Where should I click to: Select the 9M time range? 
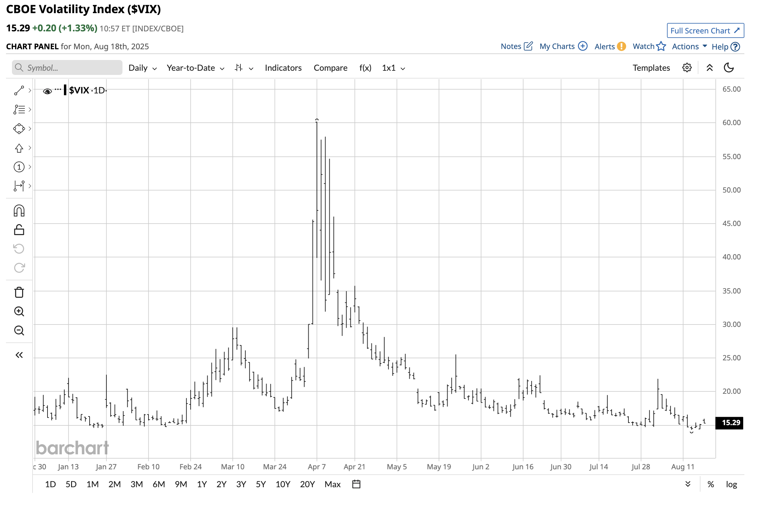pyautogui.click(x=181, y=484)
